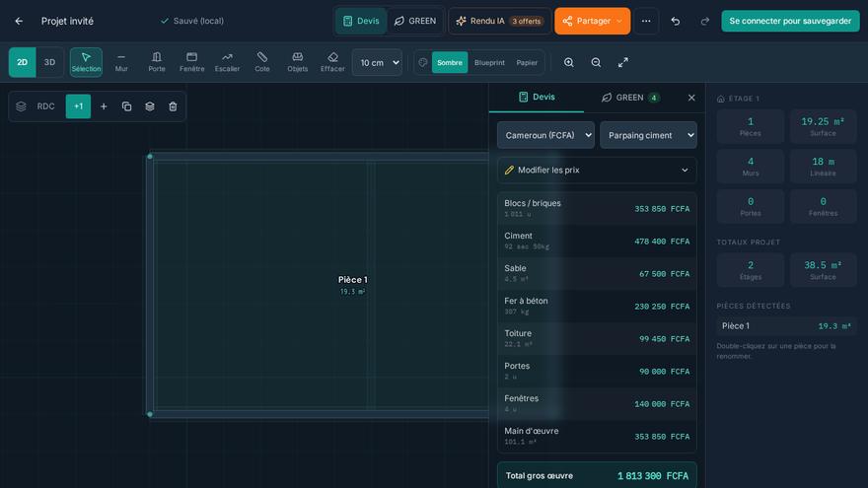Click the Ciment 478 400 FCFA row
The width and height of the screenshot is (868, 488).
tap(597, 241)
